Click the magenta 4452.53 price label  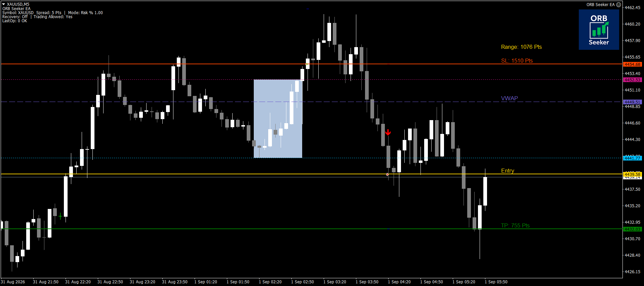[x=633, y=80]
